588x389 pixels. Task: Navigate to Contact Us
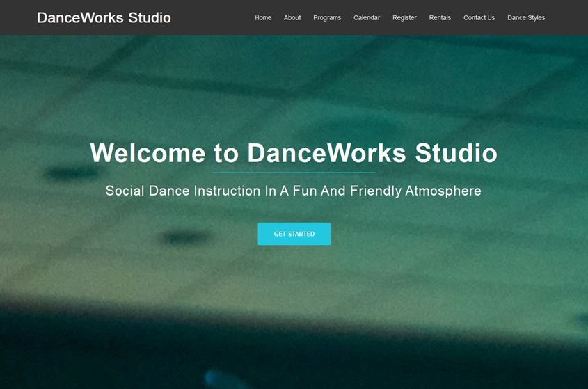(x=479, y=17)
